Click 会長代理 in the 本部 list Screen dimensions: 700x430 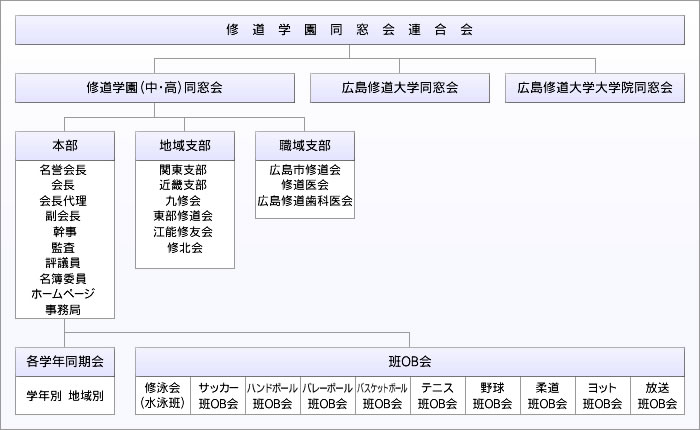(63, 200)
